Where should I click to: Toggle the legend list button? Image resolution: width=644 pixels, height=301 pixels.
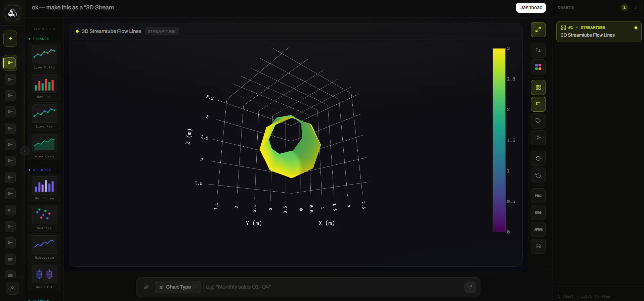pos(538,104)
